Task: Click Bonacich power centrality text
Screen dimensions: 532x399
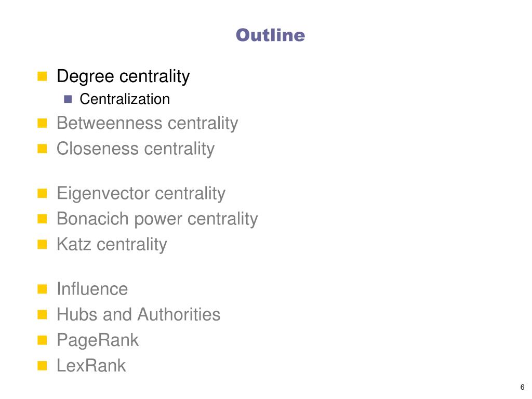Action: [x=157, y=219]
